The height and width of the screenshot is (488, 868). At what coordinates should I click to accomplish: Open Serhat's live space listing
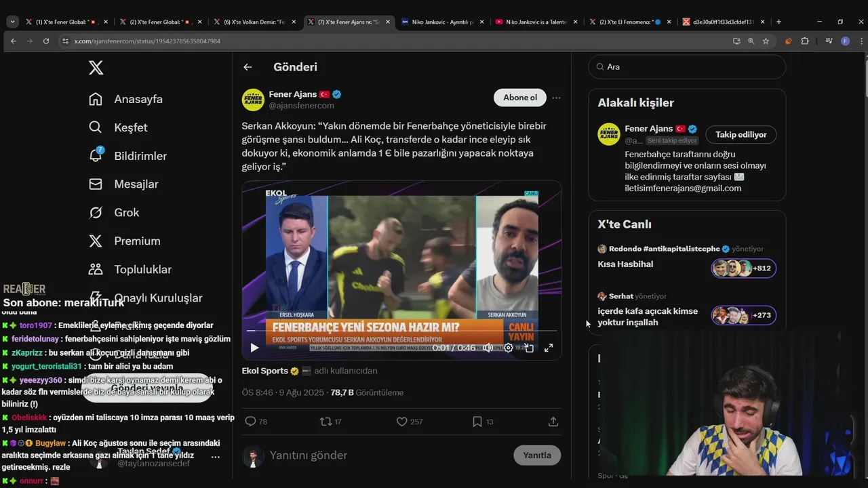point(648,317)
